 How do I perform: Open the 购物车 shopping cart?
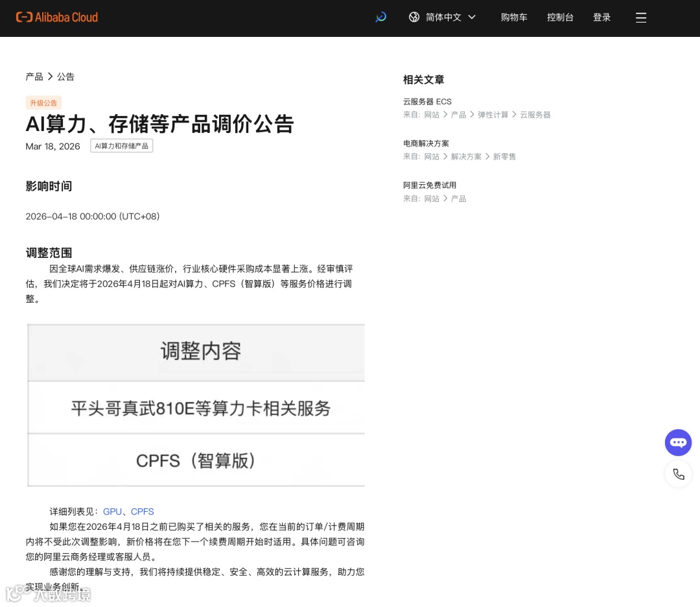514,18
